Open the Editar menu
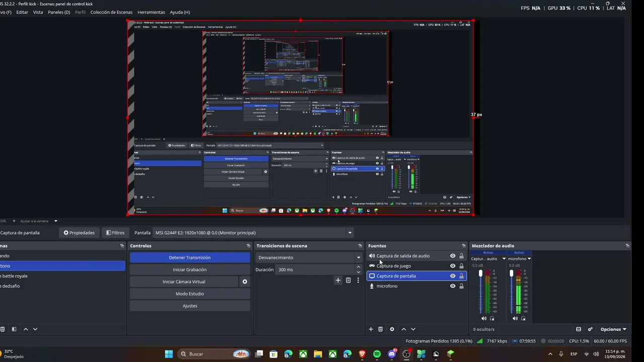The height and width of the screenshot is (362, 644). (x=22, y=12)
